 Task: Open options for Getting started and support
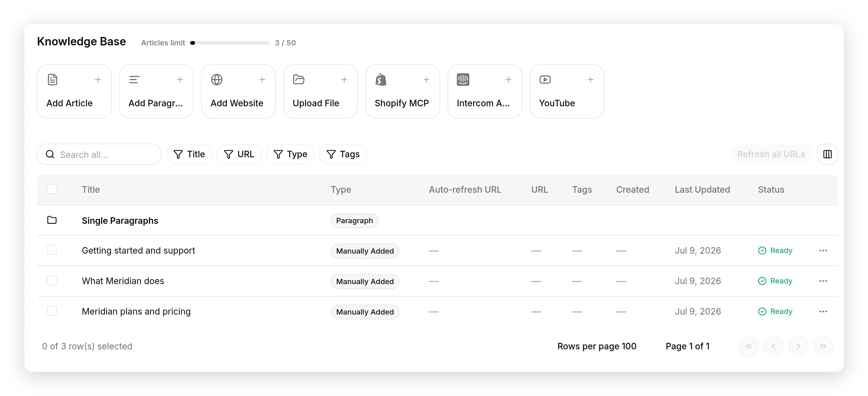coord(823,251)
